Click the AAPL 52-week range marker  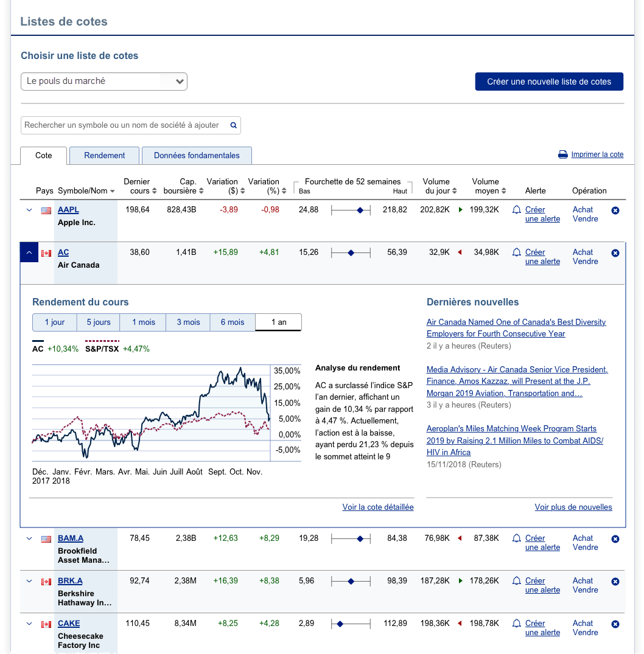(x=360, y=210)
